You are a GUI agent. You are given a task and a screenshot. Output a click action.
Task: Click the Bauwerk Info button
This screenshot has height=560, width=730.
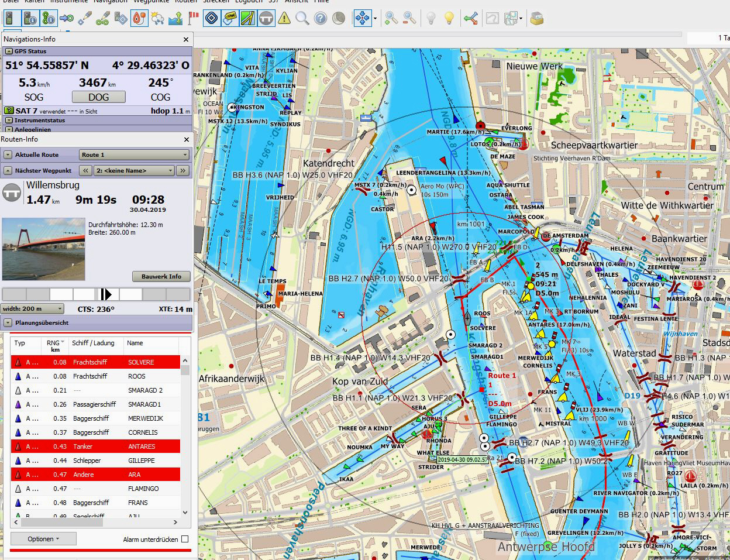tap(161, 276)
